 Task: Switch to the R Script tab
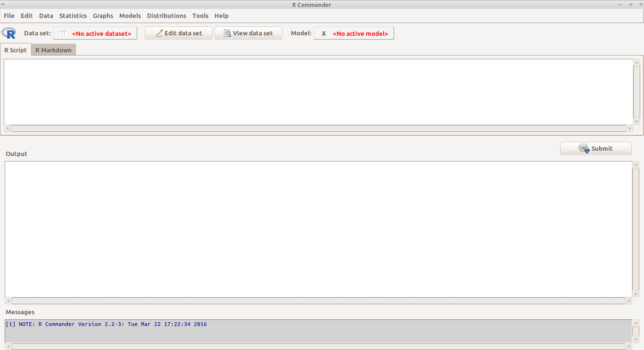click(16, 50)
